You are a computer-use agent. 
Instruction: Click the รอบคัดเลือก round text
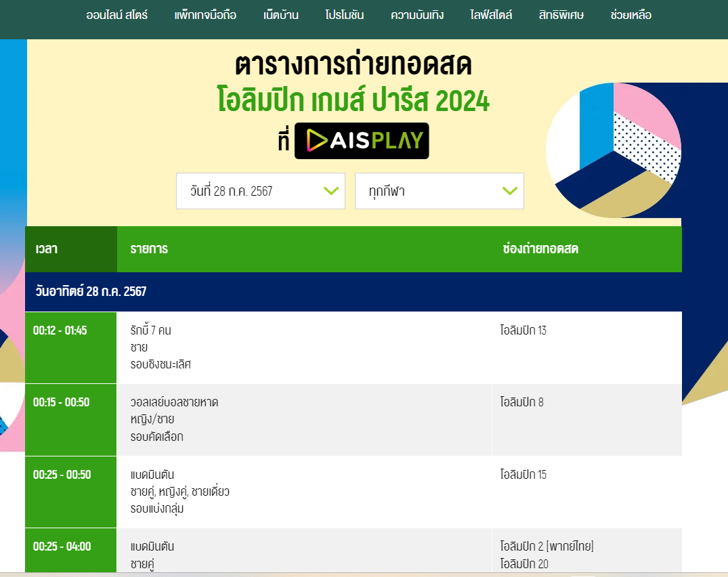click(157, 437)
